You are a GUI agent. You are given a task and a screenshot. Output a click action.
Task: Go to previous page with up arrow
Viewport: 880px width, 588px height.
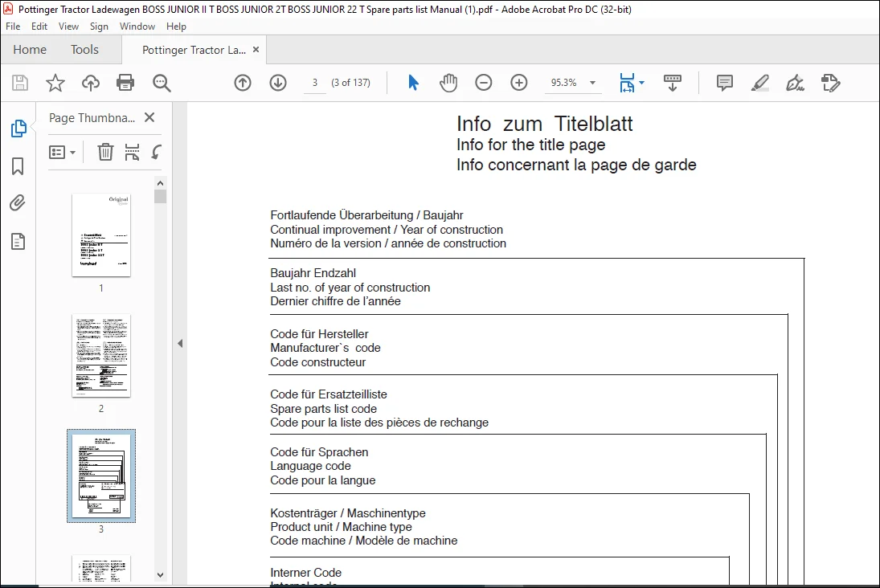243,83
